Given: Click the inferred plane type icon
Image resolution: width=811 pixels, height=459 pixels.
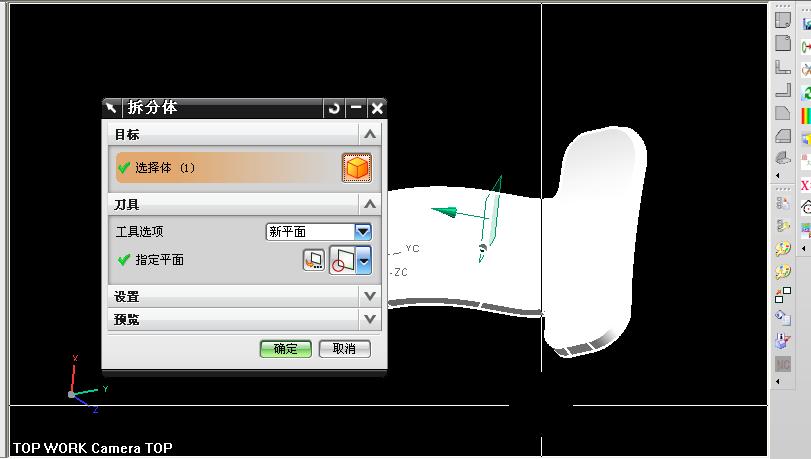Looking at the screenshot, I should point(343,260).
